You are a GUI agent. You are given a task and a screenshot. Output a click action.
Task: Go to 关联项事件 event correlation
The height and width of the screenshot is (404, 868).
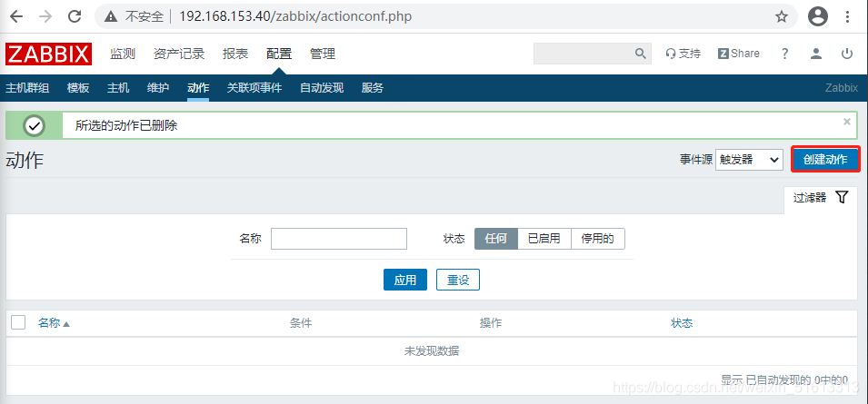click(x=254, y=88)
